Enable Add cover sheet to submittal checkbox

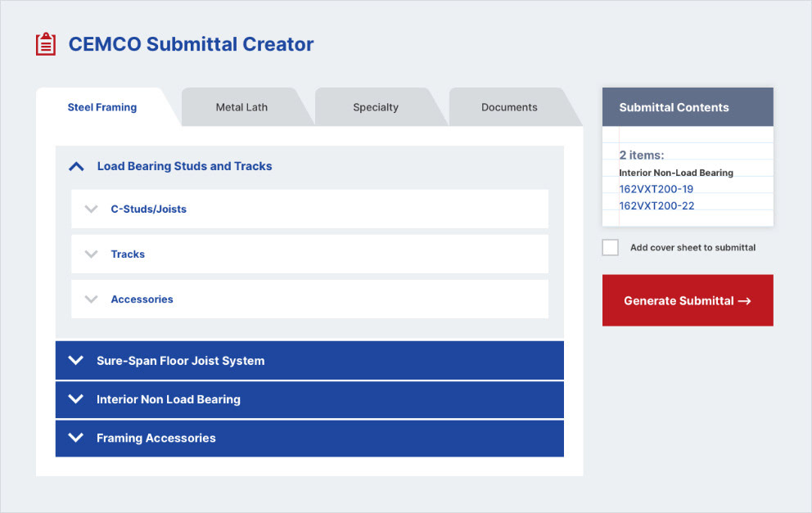pyautogui.click(x=610, y=247)
